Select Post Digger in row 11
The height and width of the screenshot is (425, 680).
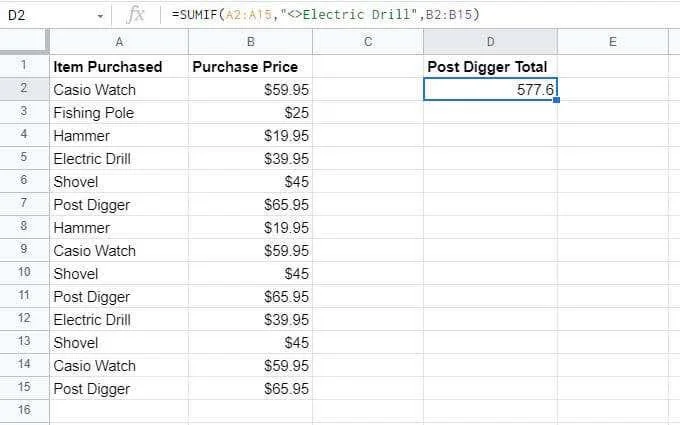119,296
